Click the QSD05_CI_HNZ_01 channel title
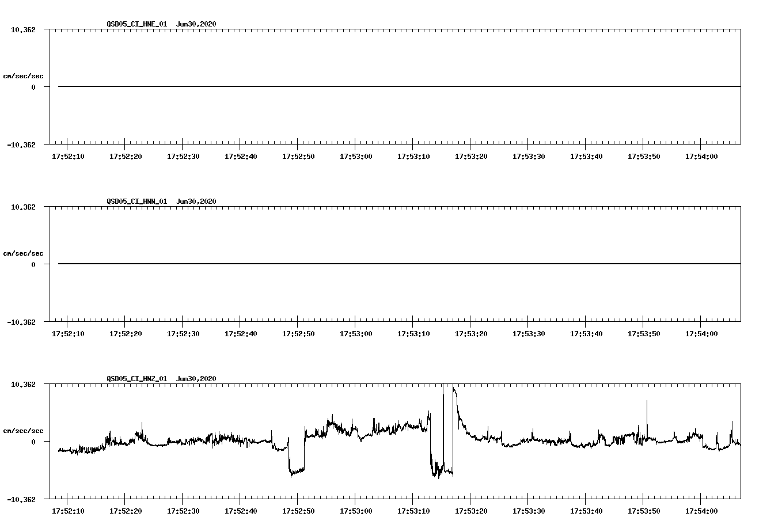Screen dimensions: 782x532 coord(137,379)
